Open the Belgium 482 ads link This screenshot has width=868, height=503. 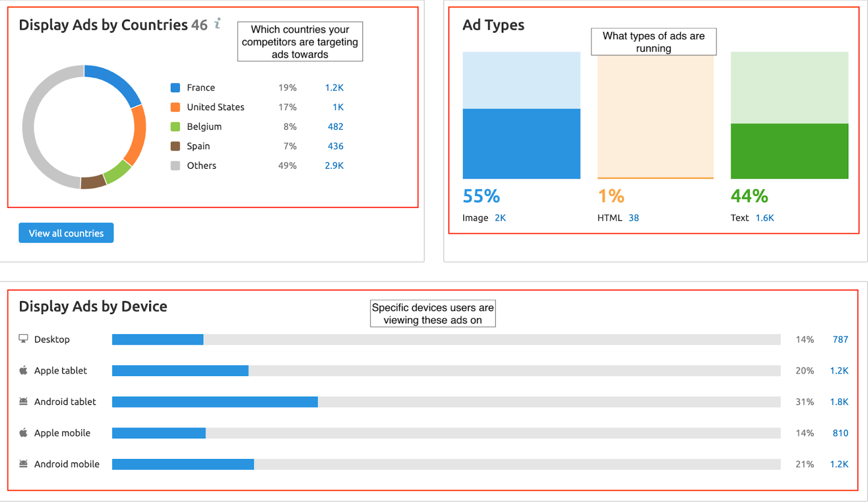click(x=335, y=126)
